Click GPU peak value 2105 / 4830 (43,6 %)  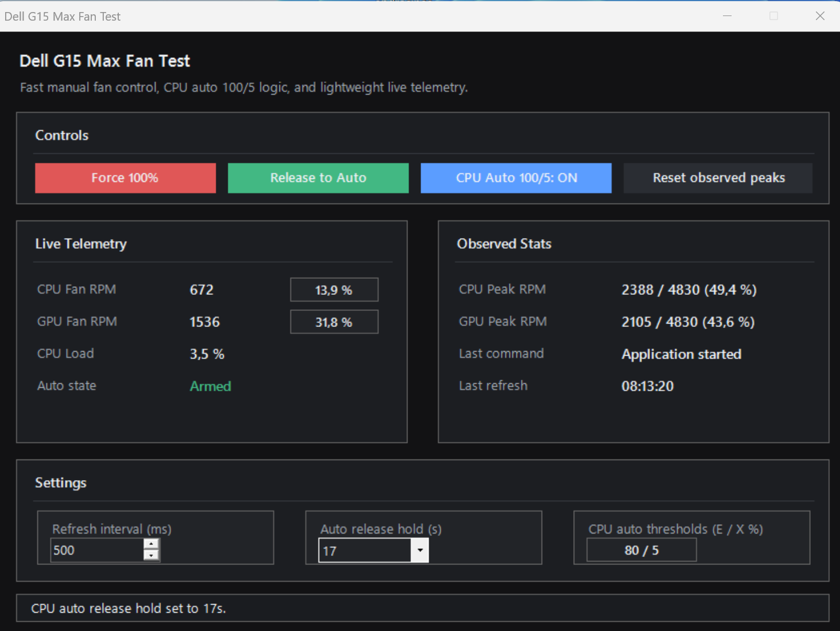(688, 322)
